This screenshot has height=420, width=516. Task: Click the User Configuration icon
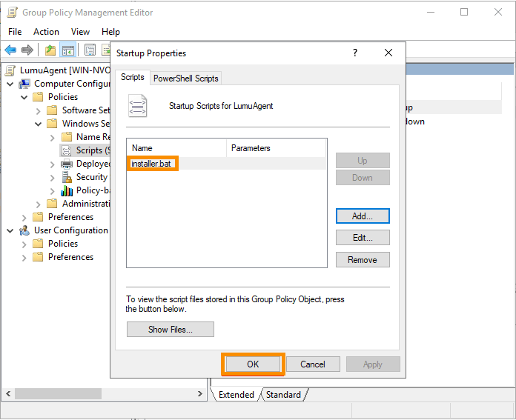click(x=24, y=230)
